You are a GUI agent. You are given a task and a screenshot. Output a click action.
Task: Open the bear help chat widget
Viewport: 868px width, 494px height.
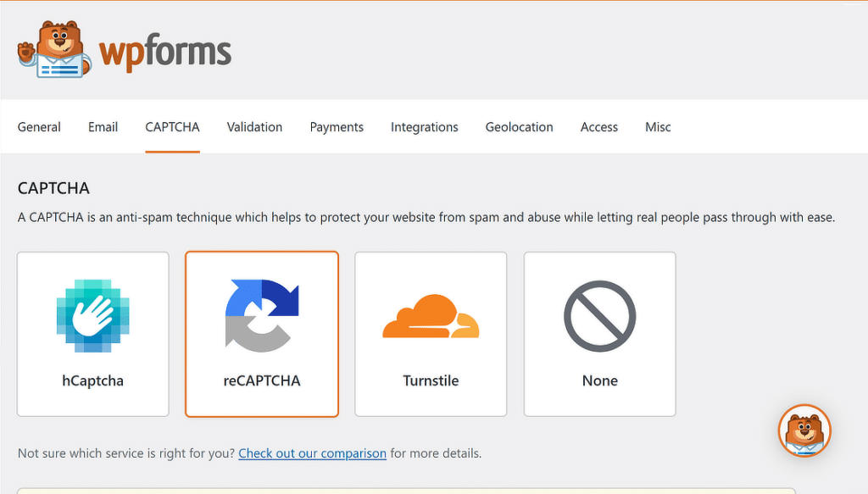point(804,431)
